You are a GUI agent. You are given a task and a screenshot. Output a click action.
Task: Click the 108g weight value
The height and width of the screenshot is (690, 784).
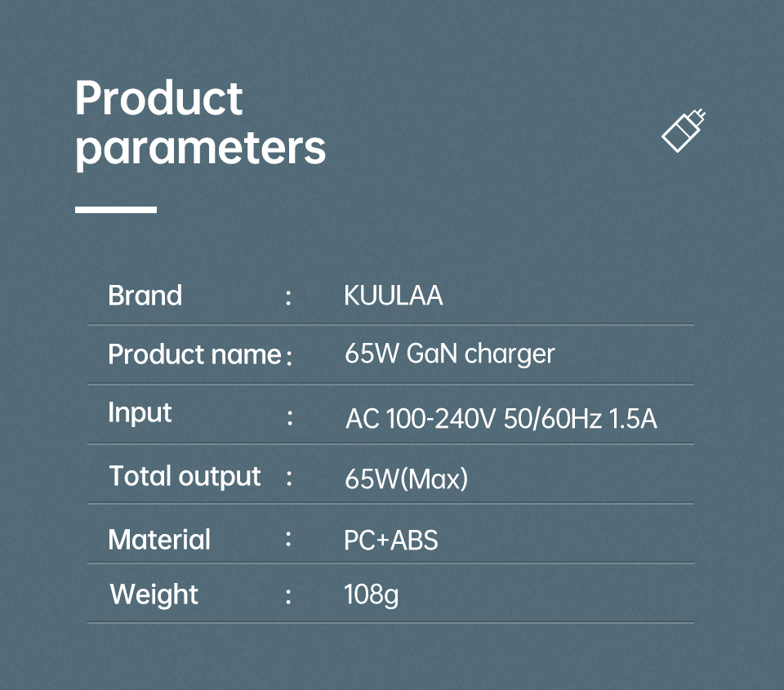(372, 595)
